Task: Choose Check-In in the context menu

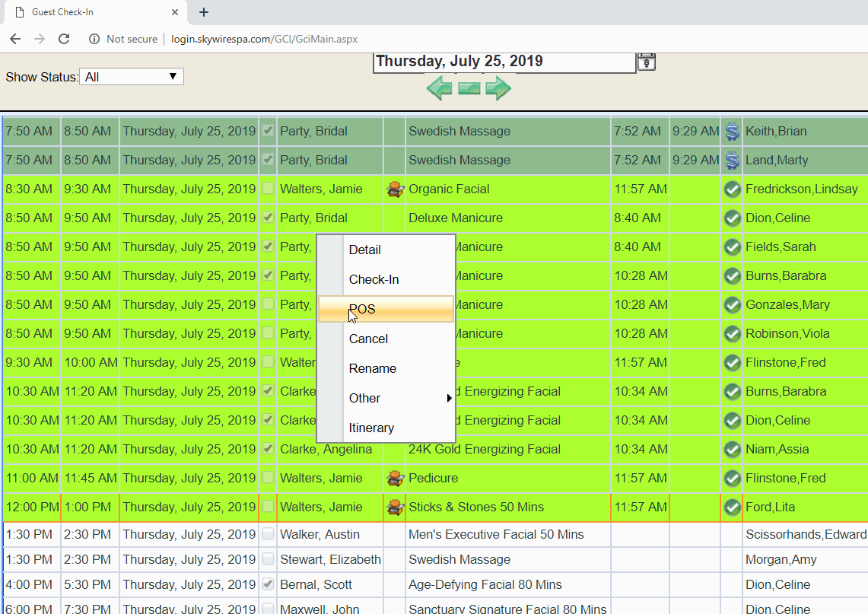Action: coord(374,279)
